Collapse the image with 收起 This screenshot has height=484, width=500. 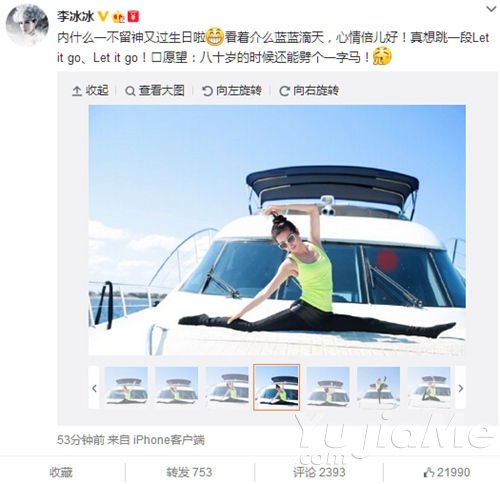click(90, 90)
